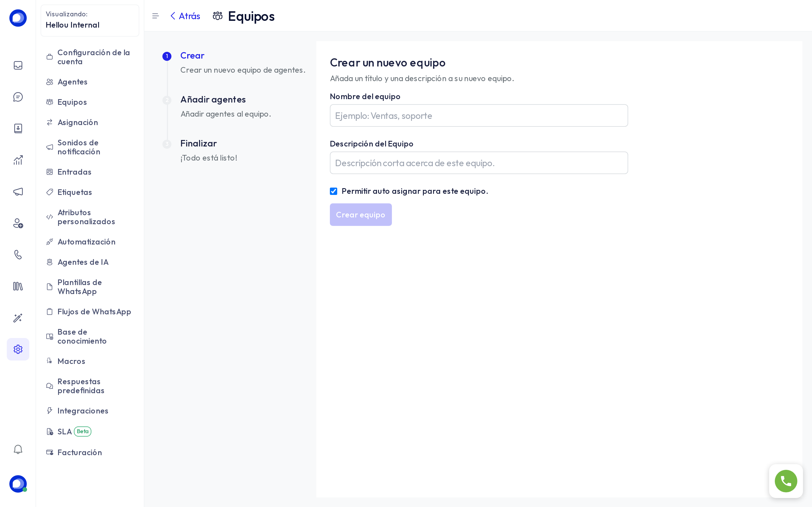Click the phone calls icon in rail
Viewport: 812px width, 507px height.
(x=18, y=255)
